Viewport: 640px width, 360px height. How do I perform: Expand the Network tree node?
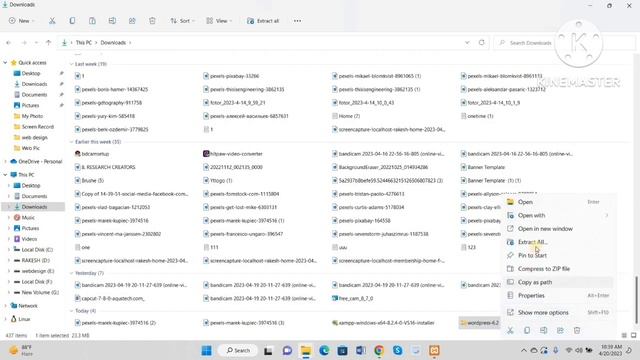point(5,306)
